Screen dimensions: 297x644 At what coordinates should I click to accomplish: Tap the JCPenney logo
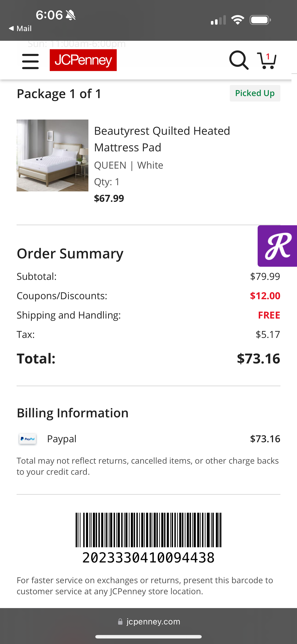click(x=83, y=60)
